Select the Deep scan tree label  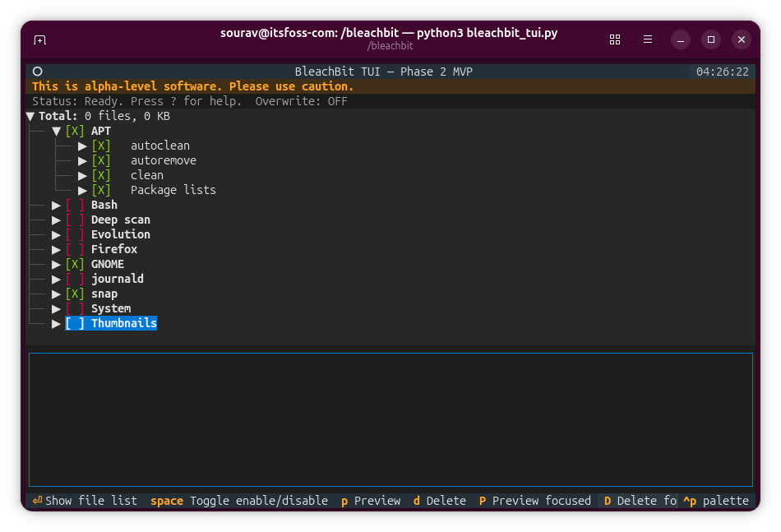(121, 220)
